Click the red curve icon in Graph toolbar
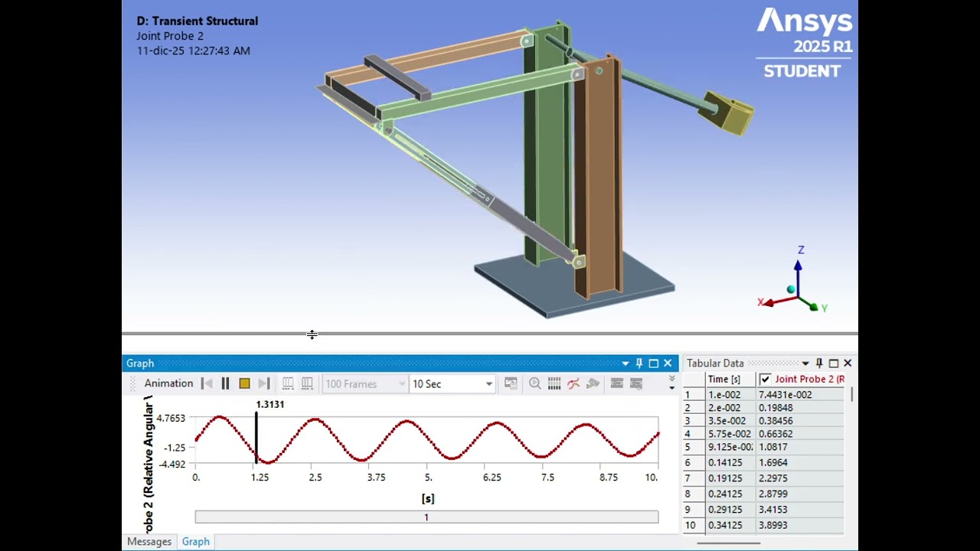 coord(573,383)
